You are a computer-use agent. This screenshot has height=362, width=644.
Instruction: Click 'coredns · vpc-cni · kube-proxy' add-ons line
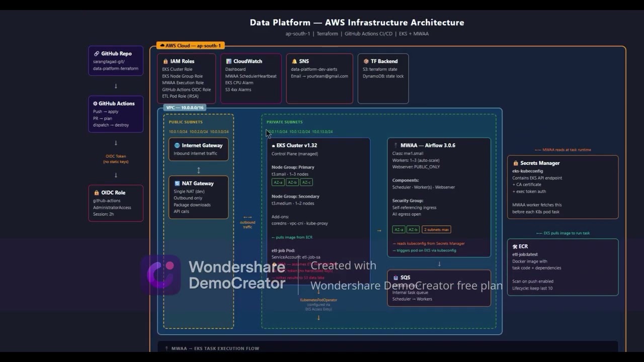click(299, 223)
